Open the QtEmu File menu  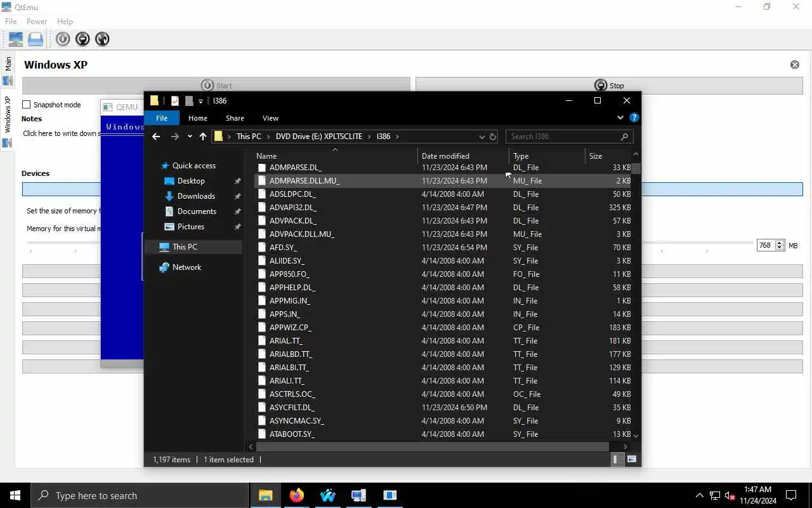[11, 22]
